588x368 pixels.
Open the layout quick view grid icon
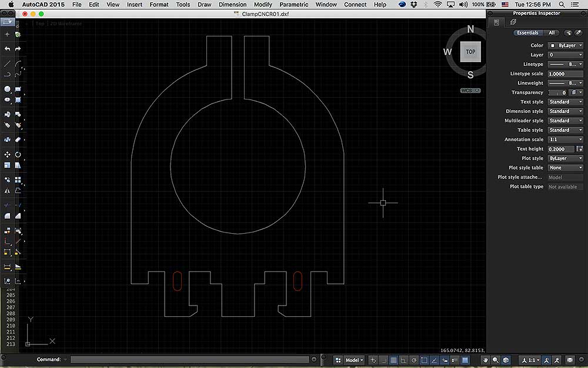tap(338, 360)
